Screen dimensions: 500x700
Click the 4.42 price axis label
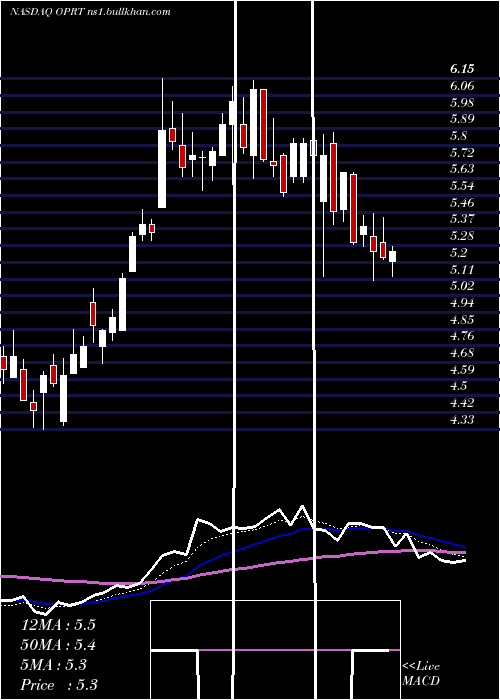click(462, 403)
